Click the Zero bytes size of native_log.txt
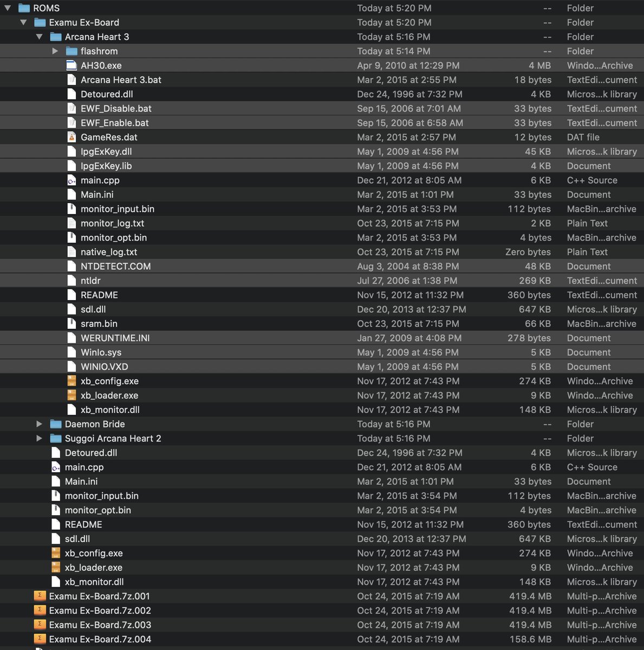644x650 pixels. click(528, 252)
